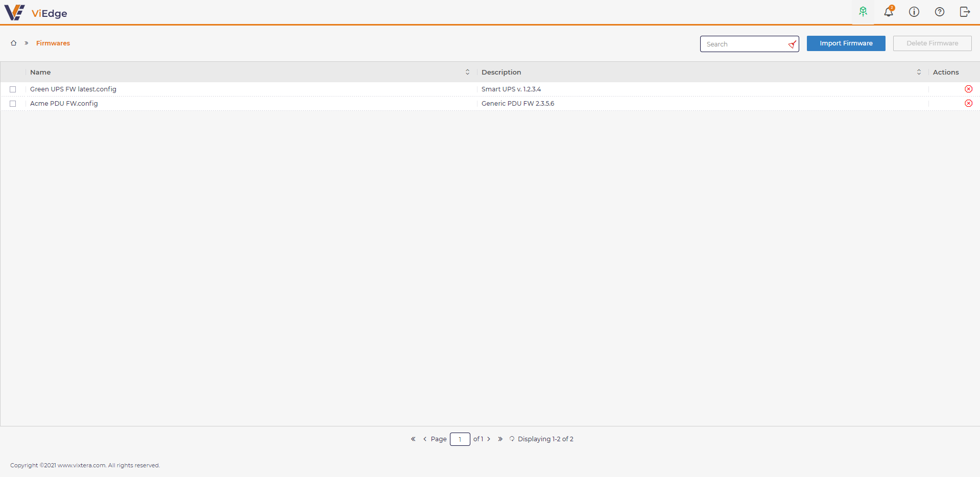The width and height of the screenshot is (980, 477).
Task: Select checkbox for Green UPS FW latest.config
Action: [13, 89]
